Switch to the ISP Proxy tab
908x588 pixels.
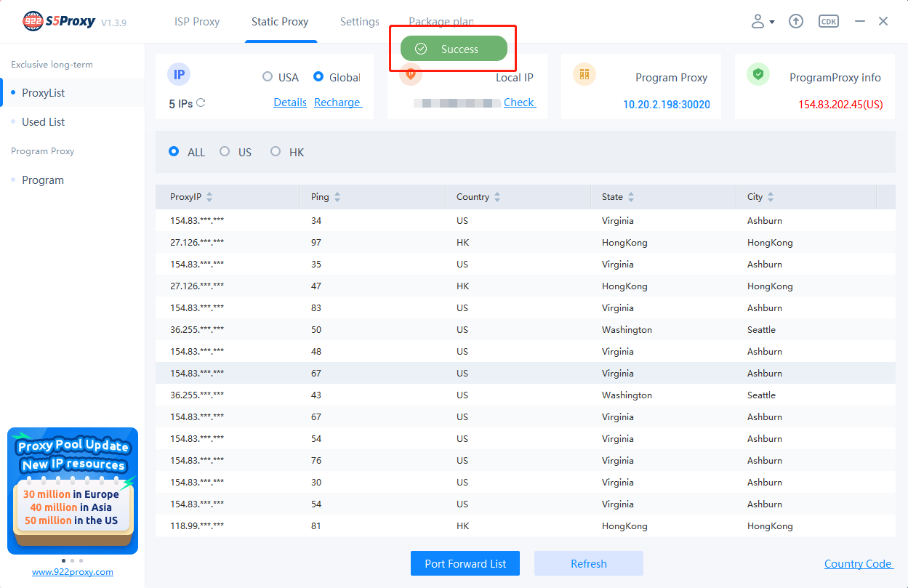197,22
